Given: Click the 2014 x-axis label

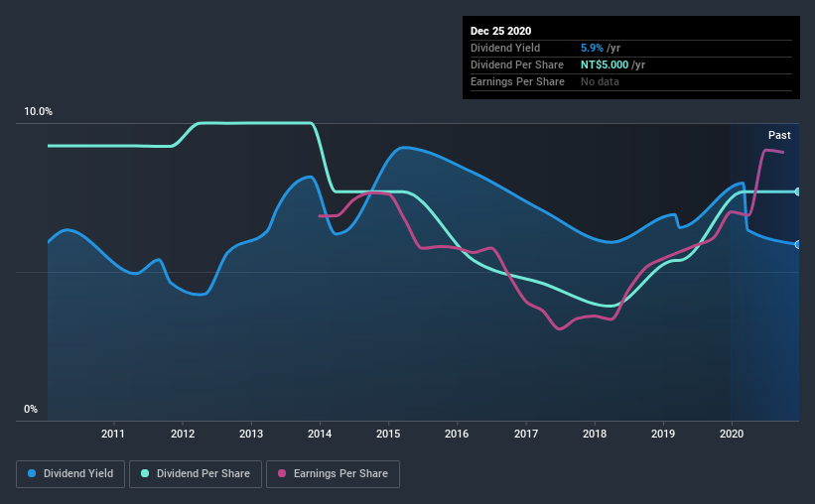Looking at the screenshot, I should pyautogui.click(x=320, y=434).
